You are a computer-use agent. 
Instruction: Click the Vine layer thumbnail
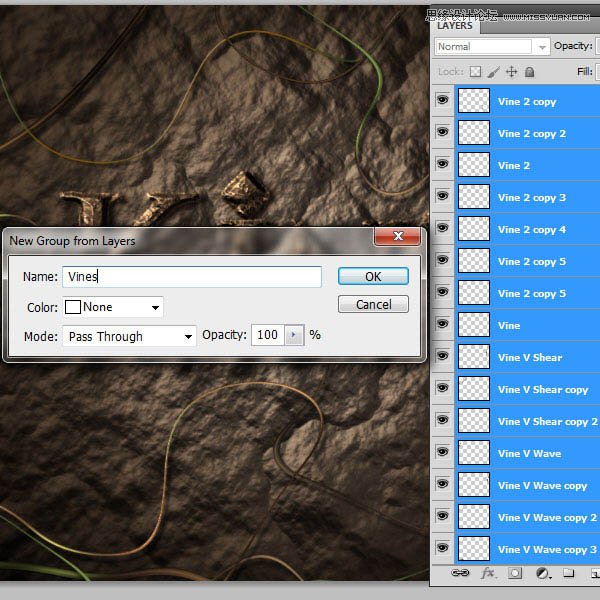point(474,325)
